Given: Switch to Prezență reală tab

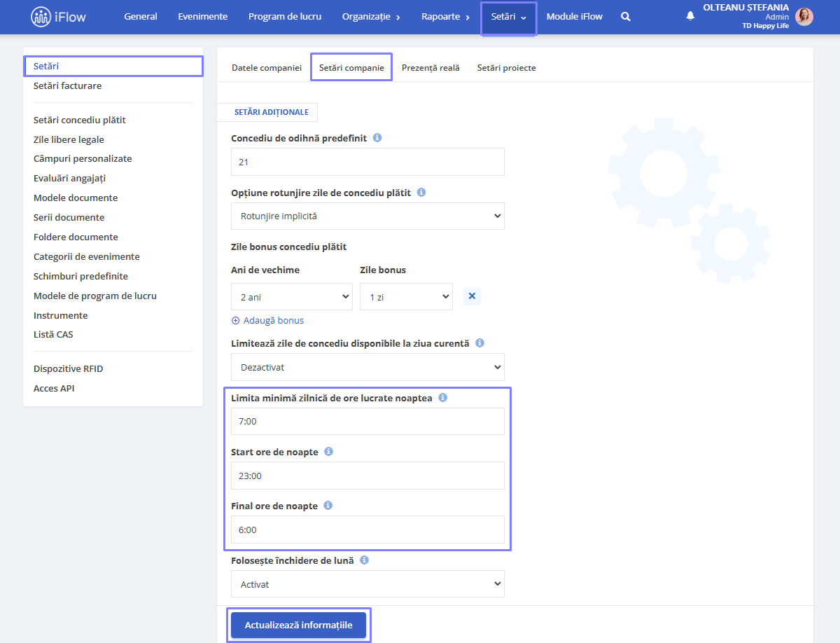Looking at the screenshot, I should (x=430, y=68).
